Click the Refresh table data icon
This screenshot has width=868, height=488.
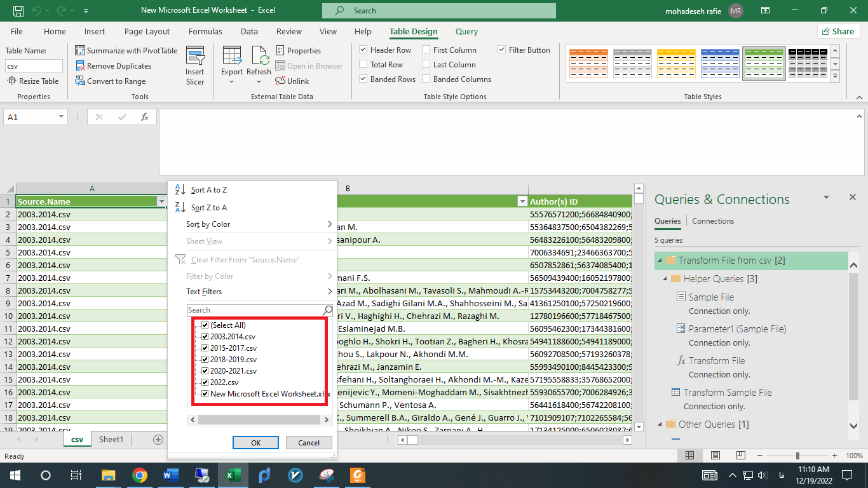coord(259,55)
